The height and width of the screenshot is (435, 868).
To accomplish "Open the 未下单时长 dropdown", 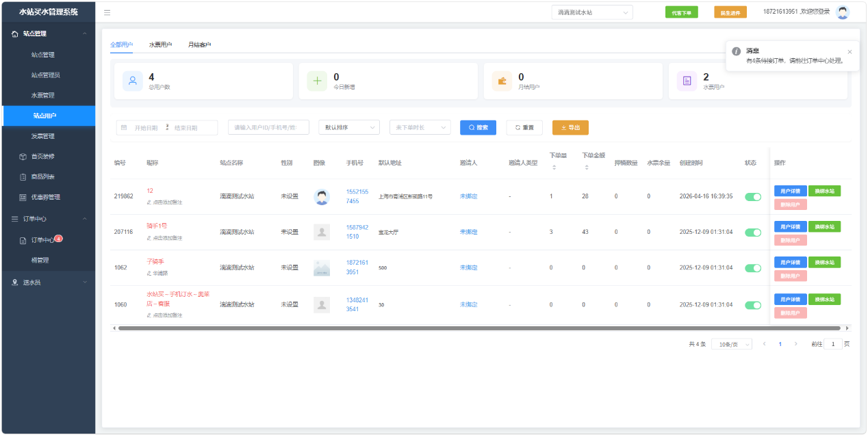I will point(420,127).
